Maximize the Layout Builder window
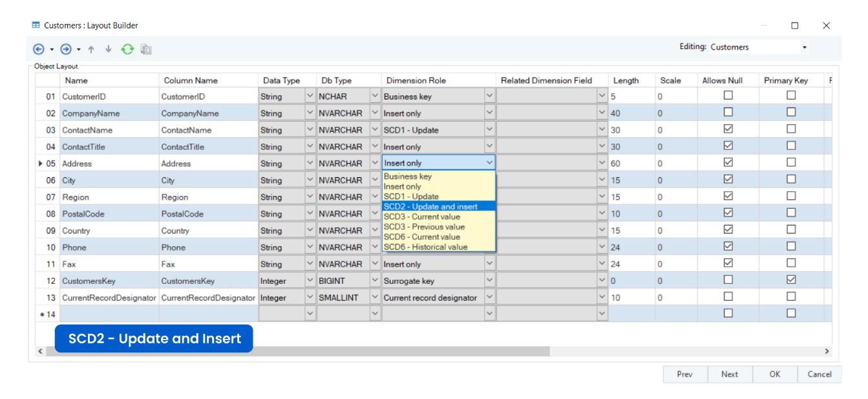The height and width of the screenshot is (399, 868). pos(795,26)
